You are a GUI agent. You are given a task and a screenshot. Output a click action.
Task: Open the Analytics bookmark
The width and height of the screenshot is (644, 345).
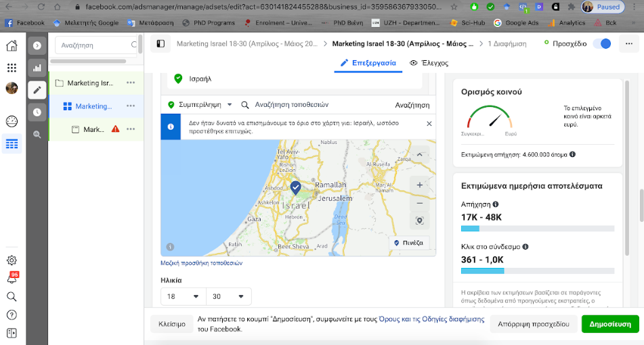tap(566, 23)
